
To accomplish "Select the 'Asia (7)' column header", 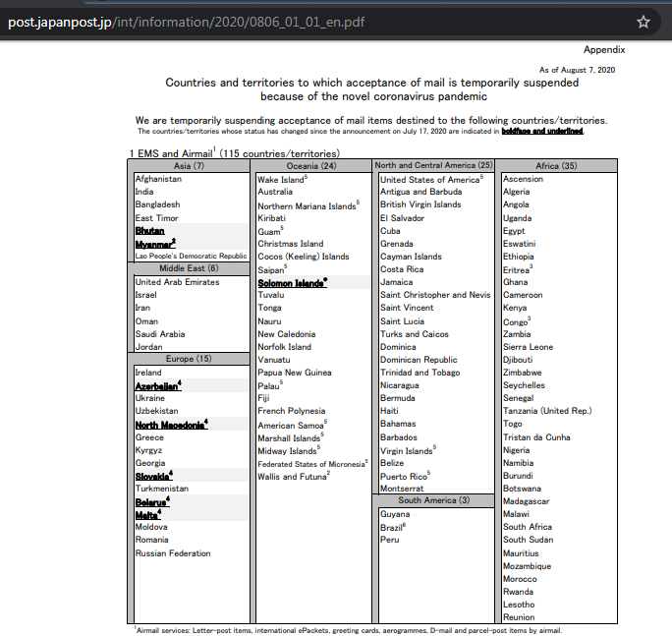I will pos(189,166).
